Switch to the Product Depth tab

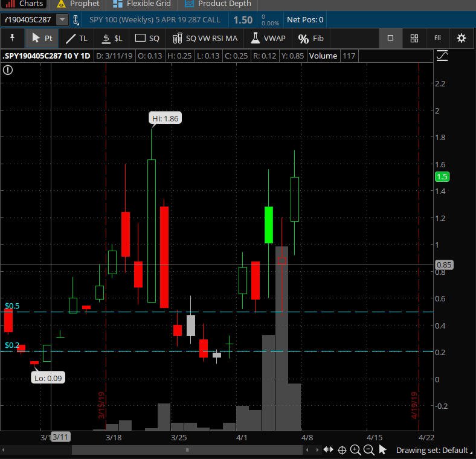click(x=219, y=4)
